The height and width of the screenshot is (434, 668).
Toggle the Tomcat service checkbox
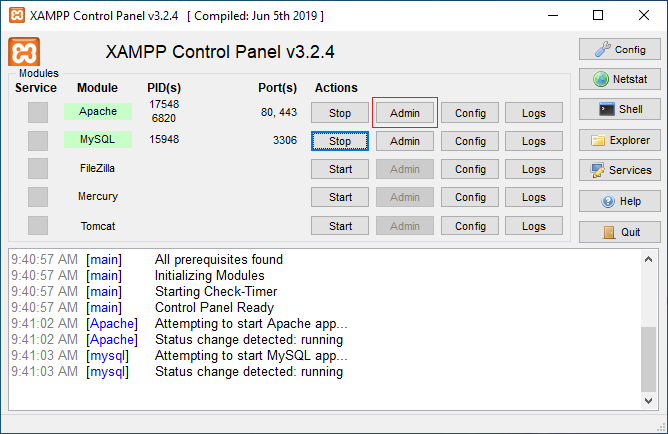tap(38, 226)
